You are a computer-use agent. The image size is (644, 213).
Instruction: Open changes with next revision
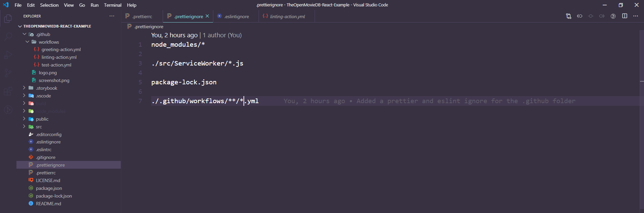[x=602, y=16]
